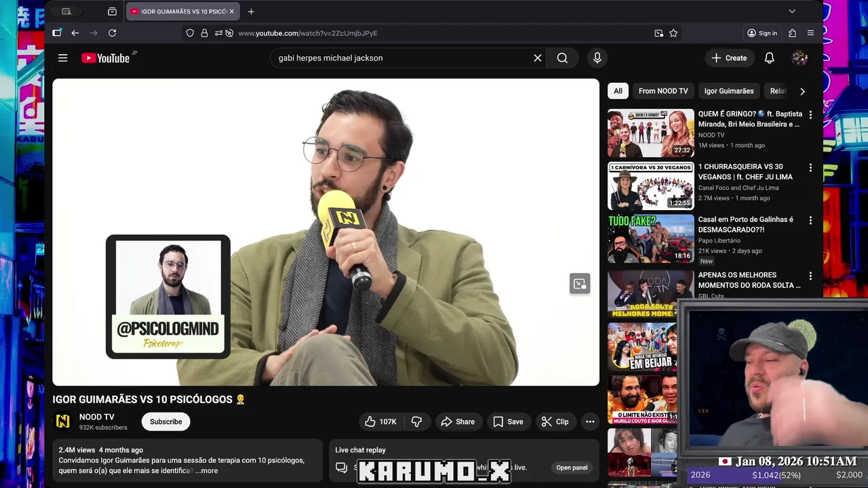The width and height of the screenshot is (868, 488).
Task: Share the video
Action: tap(458, 422)
